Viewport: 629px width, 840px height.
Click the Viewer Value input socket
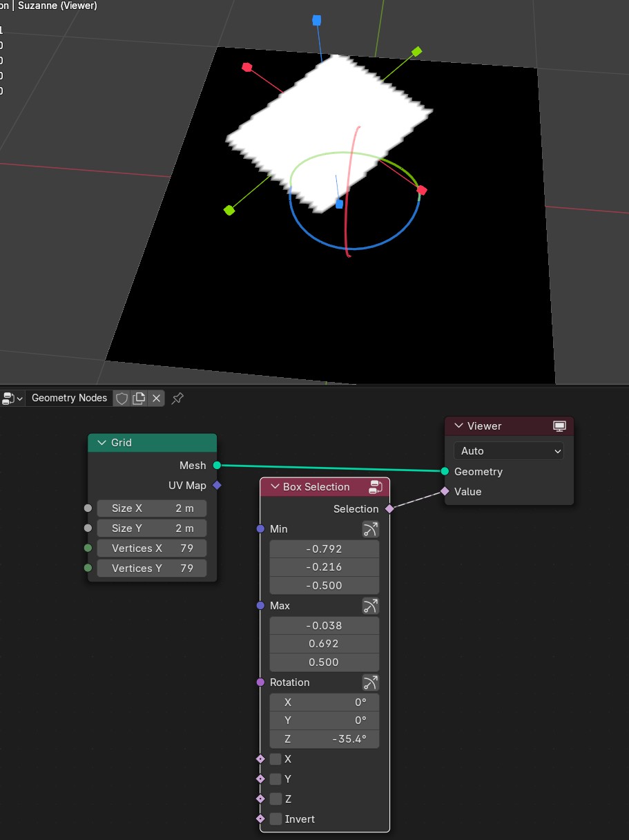[445, 492]
